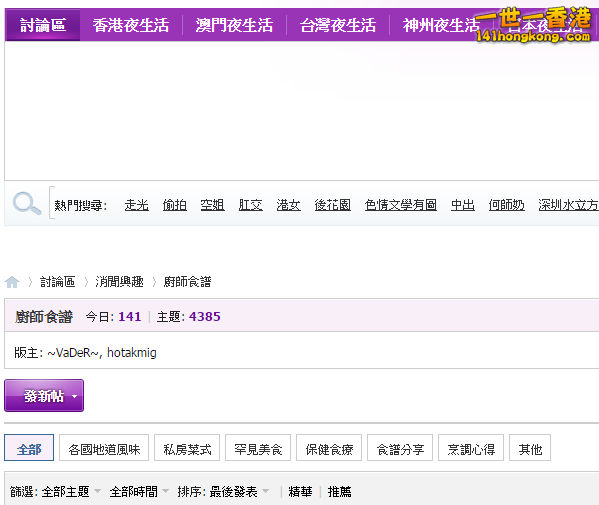Select the 各國地道風味 category tab
This screenshot has width=599, height=505.
104,448
